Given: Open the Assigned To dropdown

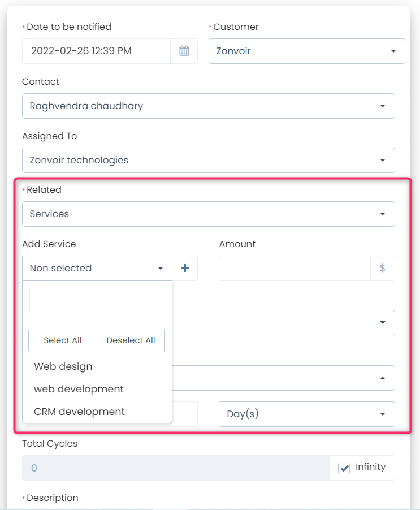Looking at the screenshot, I should tap(208, 160).
